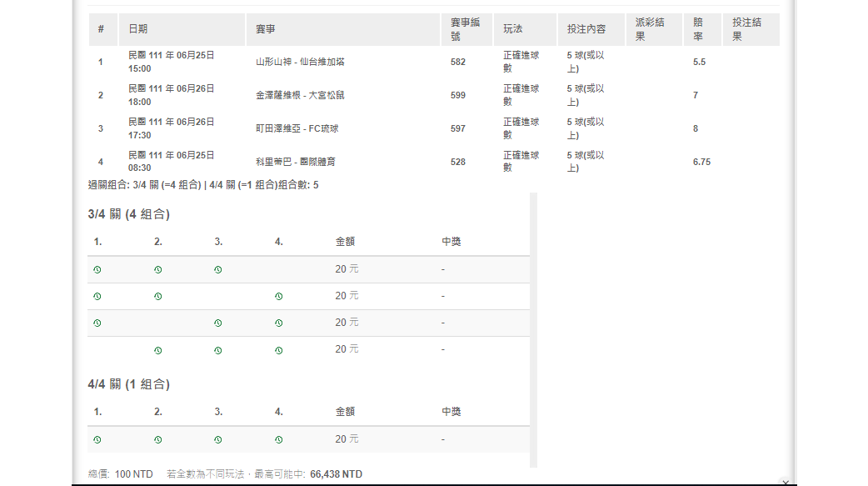Click date 民國 111 年 06月25日 15:00
This screenshot has height=486, width=868.
pos(171,62)
